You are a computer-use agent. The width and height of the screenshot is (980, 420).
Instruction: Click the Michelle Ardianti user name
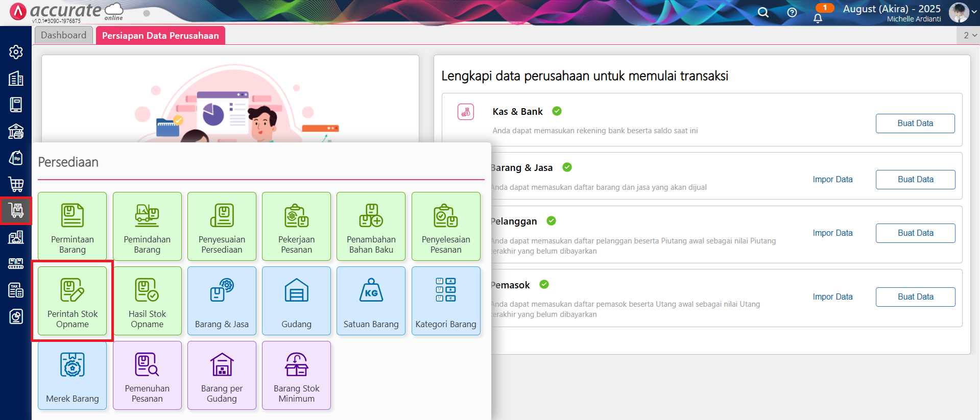914,19
